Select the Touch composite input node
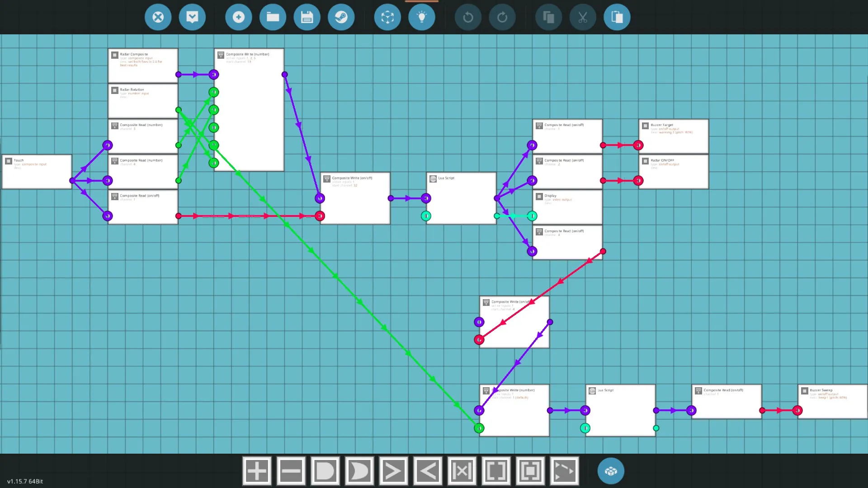868x488 pixels. coord(37,172)
